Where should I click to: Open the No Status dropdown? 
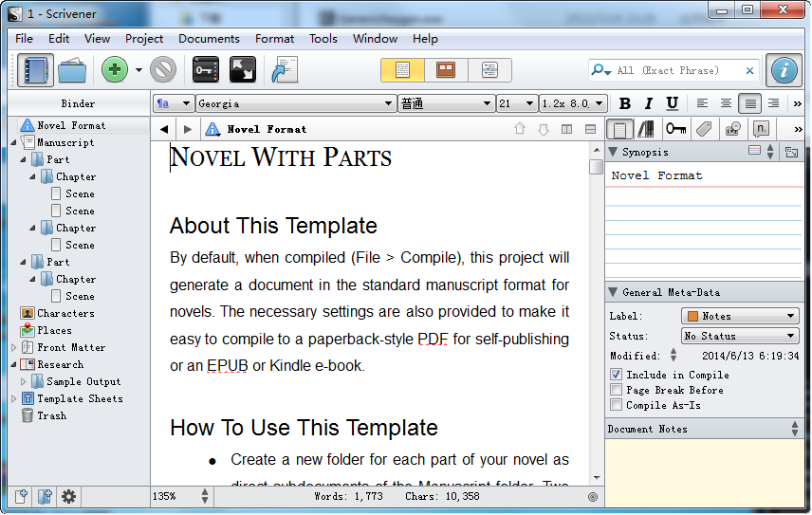[740, 336]
